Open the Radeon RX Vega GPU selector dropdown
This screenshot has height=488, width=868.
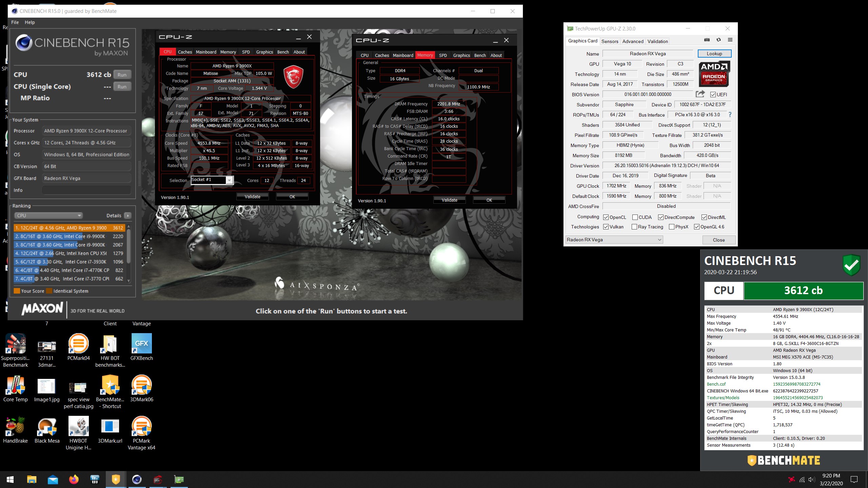[614, 240]
